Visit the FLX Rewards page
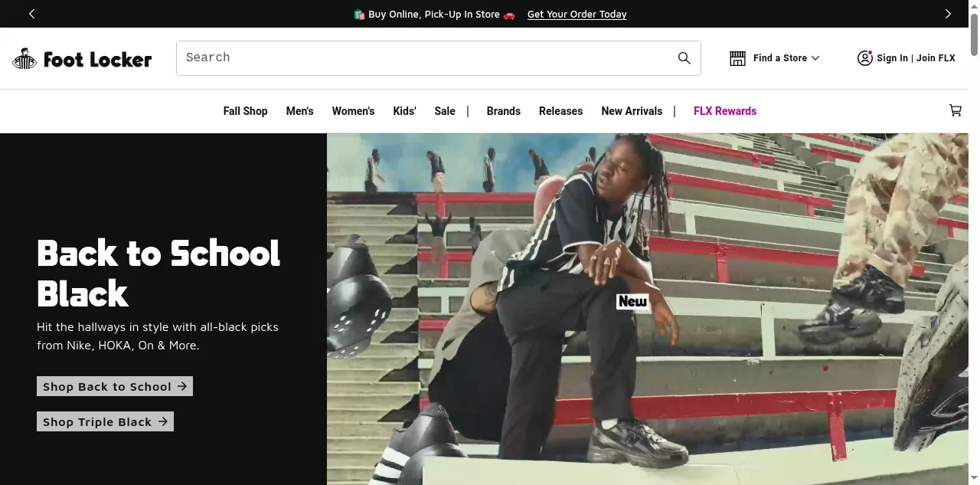 pos(724,111)
